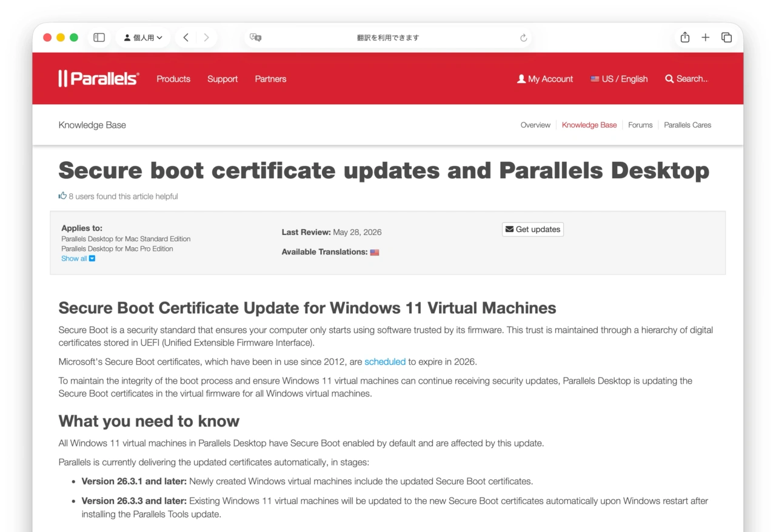
Task: Click the magnifier icon in the header
Action: pyautogui.click(x=669, y=79)
